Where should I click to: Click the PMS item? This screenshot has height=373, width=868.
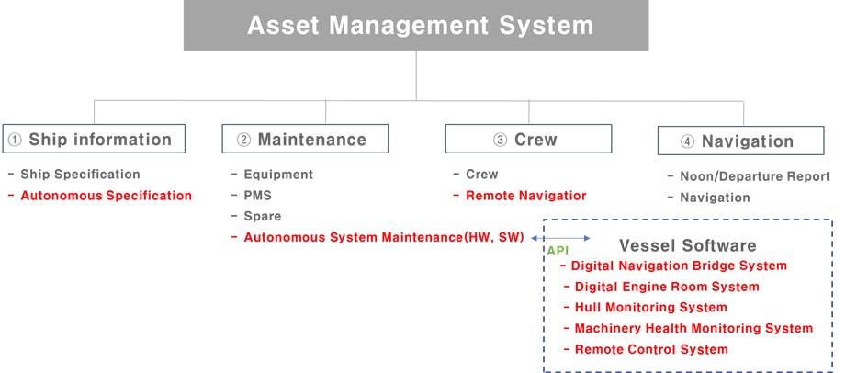[258, 196]
